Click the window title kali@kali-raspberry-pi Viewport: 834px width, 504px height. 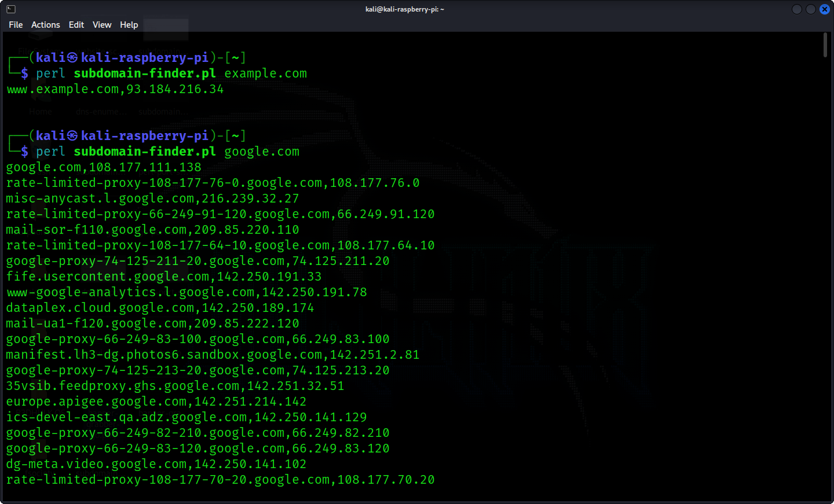[x=405, y=9]
